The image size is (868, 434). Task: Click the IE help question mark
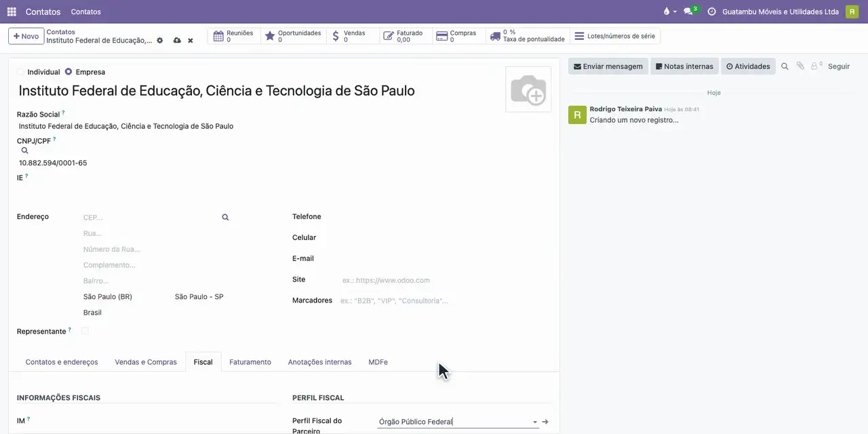coord(26,176)
